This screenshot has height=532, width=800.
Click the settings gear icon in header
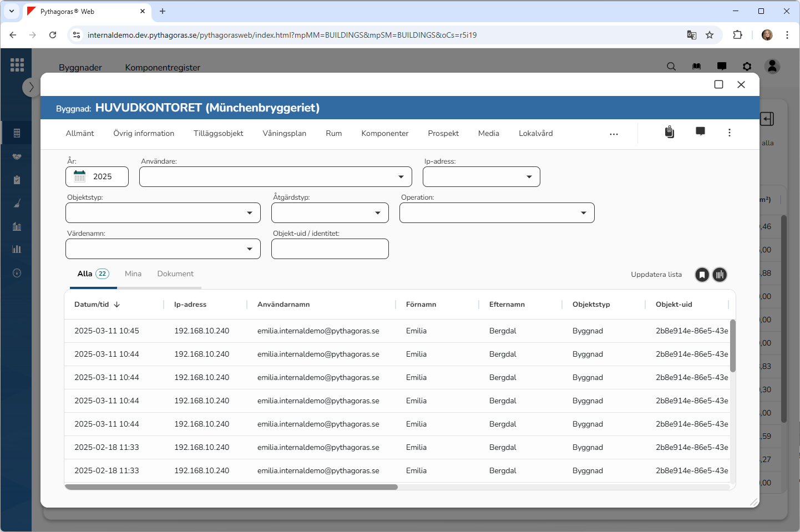pyautogui.click(x=747, y=67)
